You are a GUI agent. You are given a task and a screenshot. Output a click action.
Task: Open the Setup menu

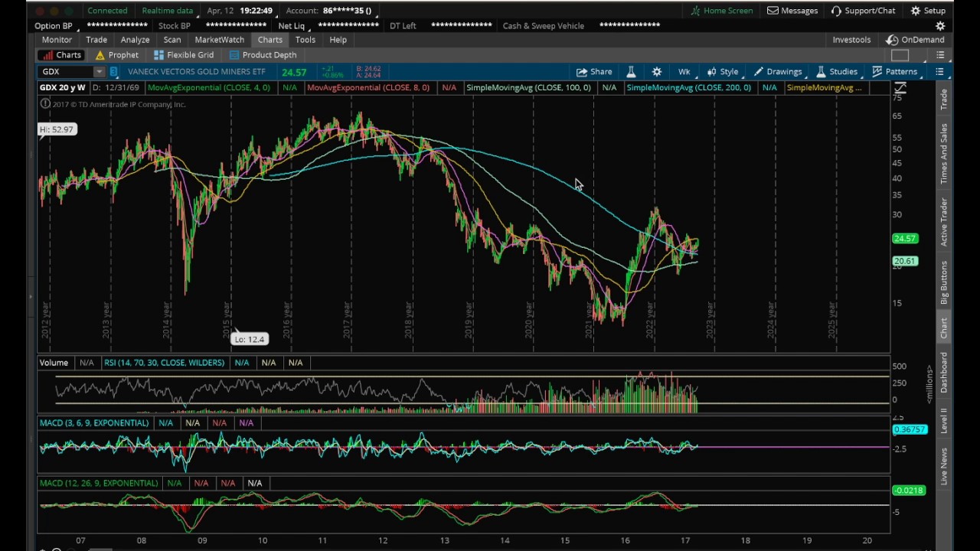928,11
